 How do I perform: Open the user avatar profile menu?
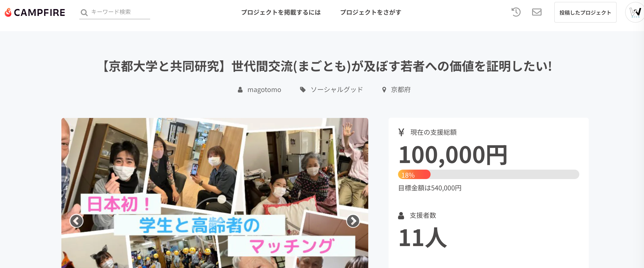[635, 12]
